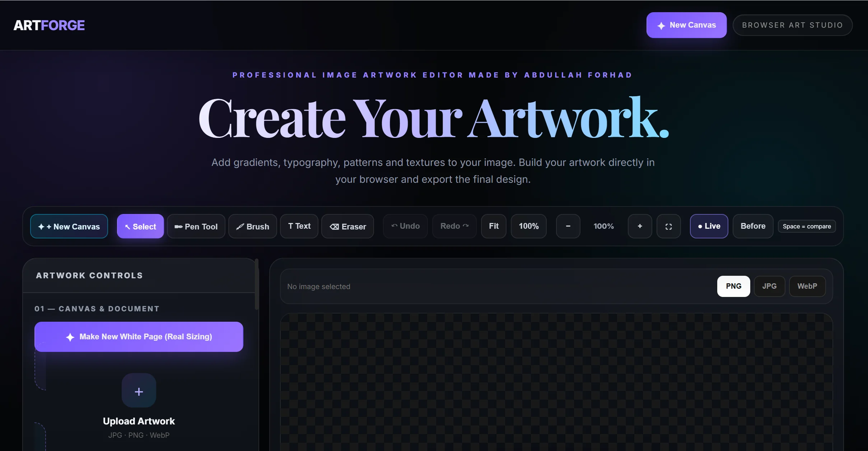
Task: Click the JPG · PNG · WebP hint
Action: pos(139,435)
